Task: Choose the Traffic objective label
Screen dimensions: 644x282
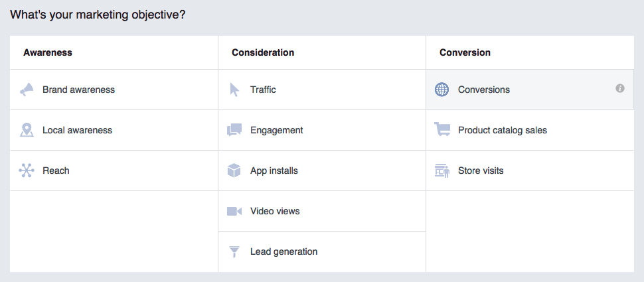Action: pyautogui.click(x=263, y=90)
